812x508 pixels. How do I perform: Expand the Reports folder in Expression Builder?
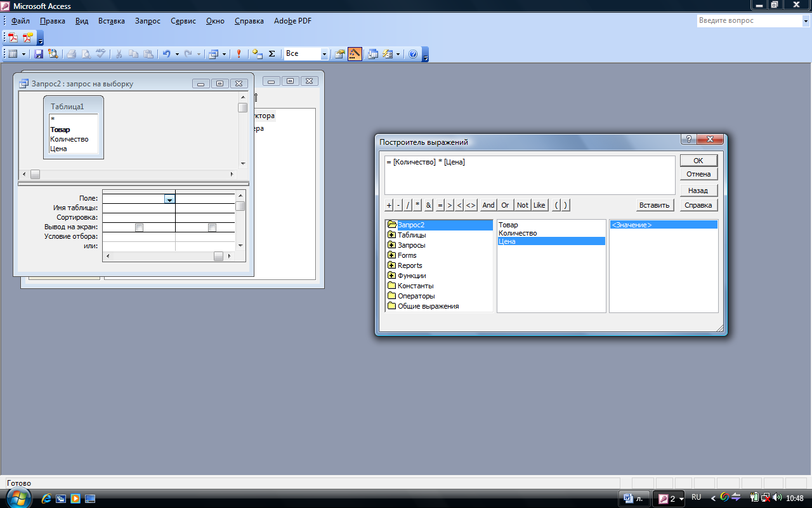pyautogui.click(x=391, y=265)
